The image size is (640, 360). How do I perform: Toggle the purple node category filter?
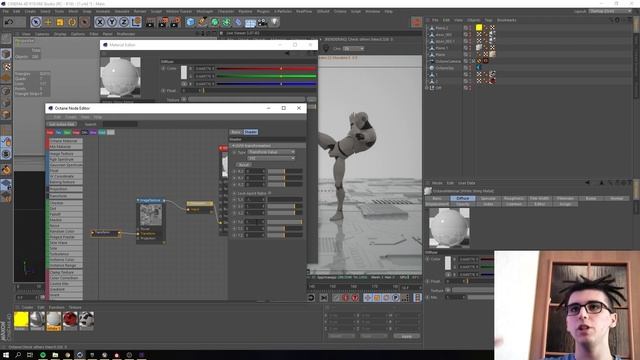93,132
